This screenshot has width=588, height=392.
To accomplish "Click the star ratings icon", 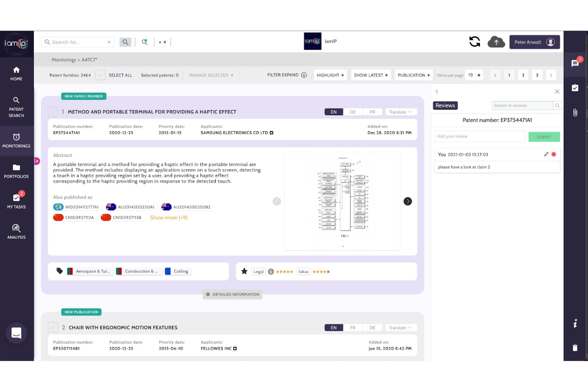I will click(244, 271).
